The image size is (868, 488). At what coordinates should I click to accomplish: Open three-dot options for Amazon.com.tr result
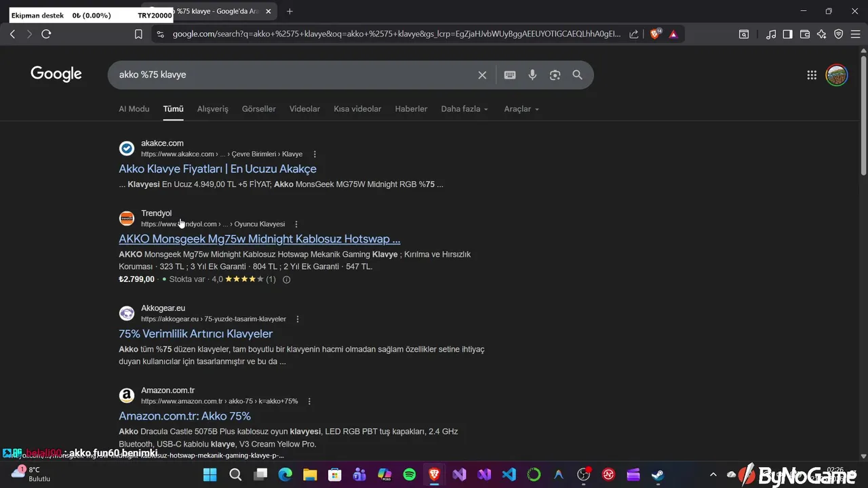tap(309, 401)
